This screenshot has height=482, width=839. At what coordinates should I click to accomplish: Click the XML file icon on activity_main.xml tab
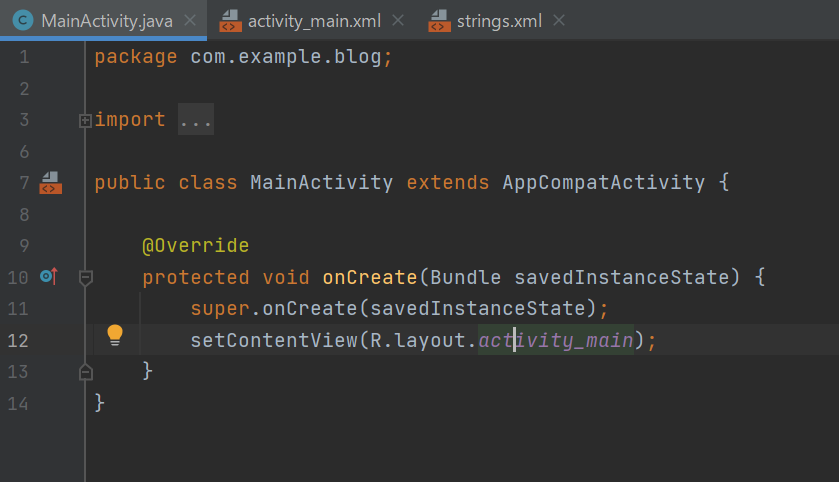click(x=230, y=21)
